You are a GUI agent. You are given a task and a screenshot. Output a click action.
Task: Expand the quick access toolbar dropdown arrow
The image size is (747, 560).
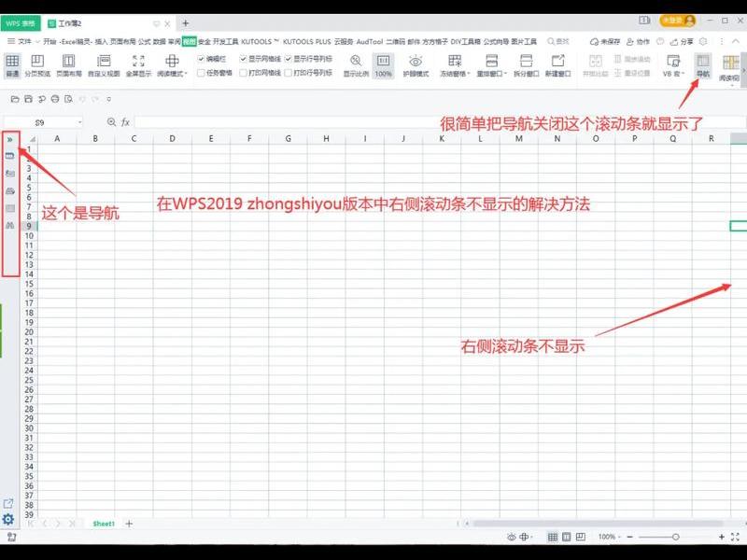pos(109,99)
